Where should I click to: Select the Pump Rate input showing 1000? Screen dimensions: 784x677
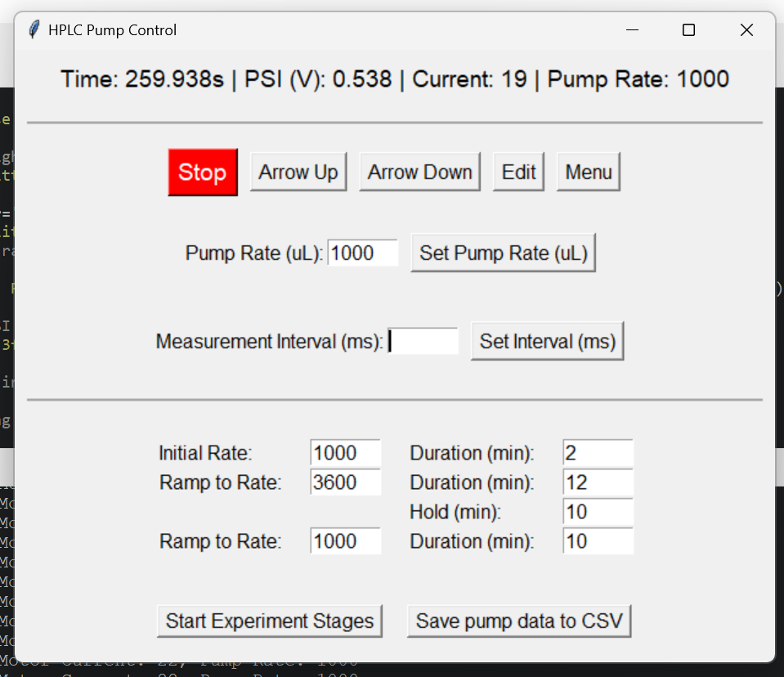(x=362, y=253)
